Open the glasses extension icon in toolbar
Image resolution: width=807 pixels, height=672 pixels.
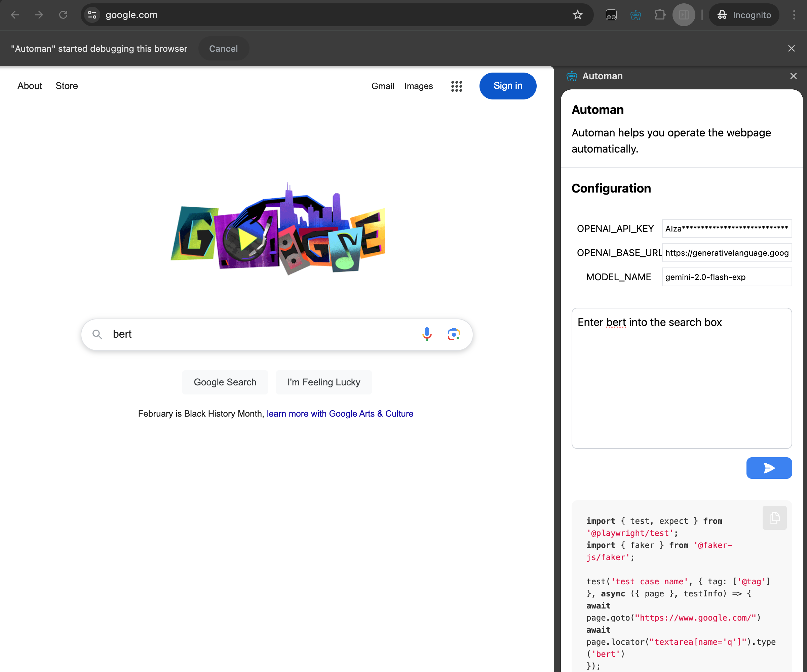point(611,15)
